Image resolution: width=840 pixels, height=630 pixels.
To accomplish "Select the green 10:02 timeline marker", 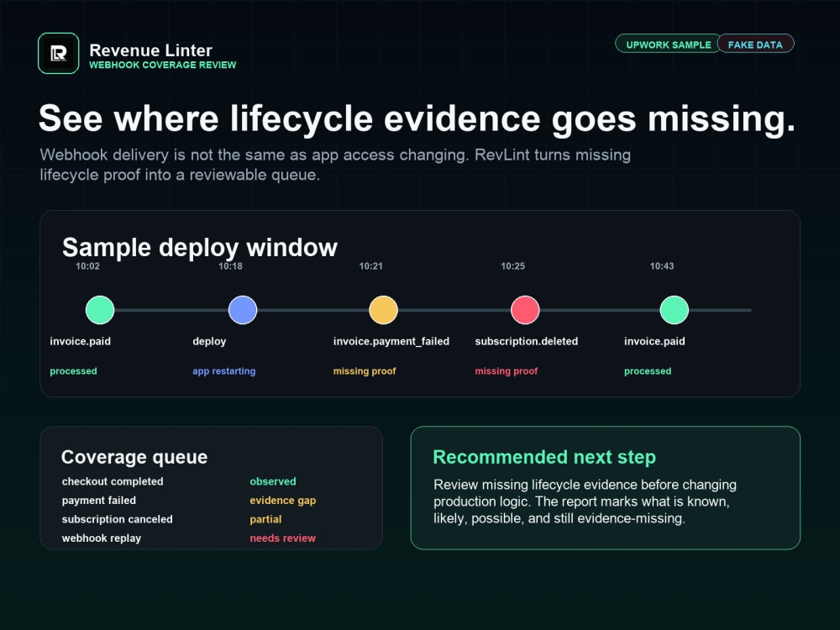I will pyautogui.click(x=100, y=310).
